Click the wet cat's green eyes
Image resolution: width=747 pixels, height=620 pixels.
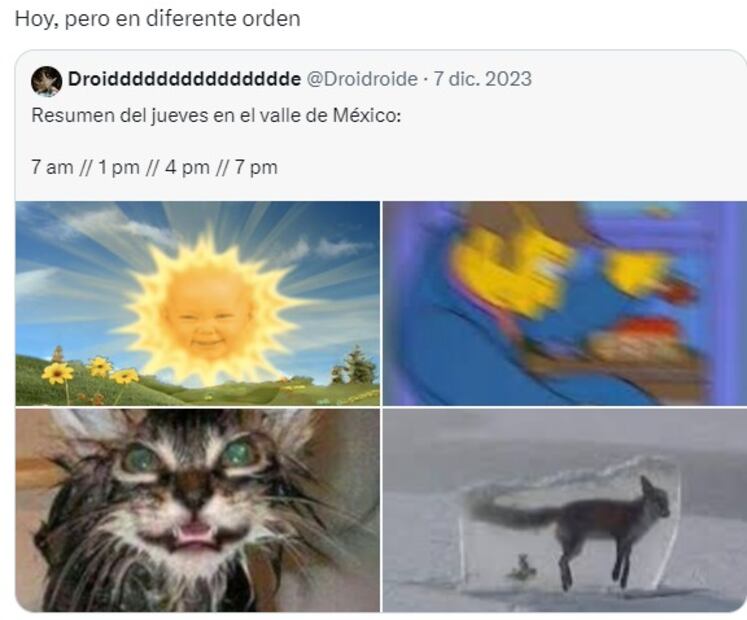[x=190, y=457]
